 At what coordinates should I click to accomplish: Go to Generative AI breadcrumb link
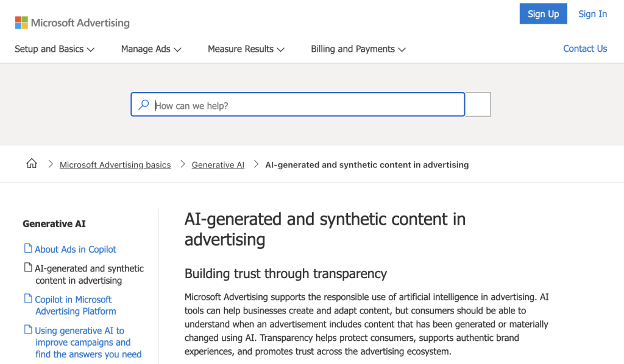(218, 164)
